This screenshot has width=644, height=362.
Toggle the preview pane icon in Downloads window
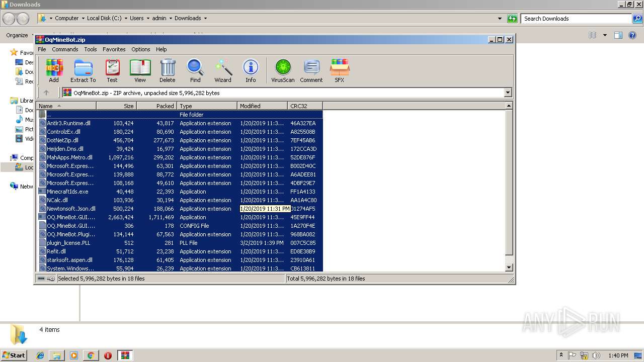[618, 35]
